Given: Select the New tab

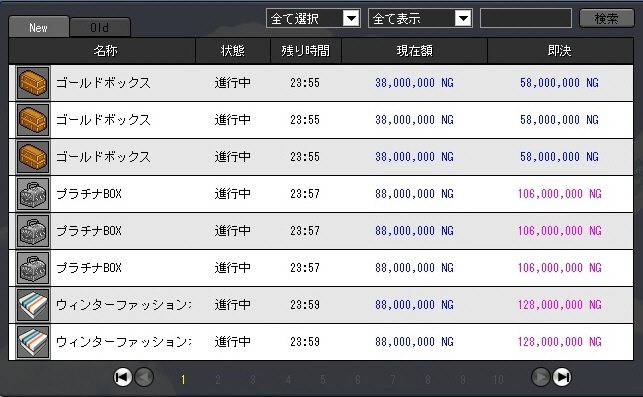Looking at the screenshot, I should pos(39,27).
